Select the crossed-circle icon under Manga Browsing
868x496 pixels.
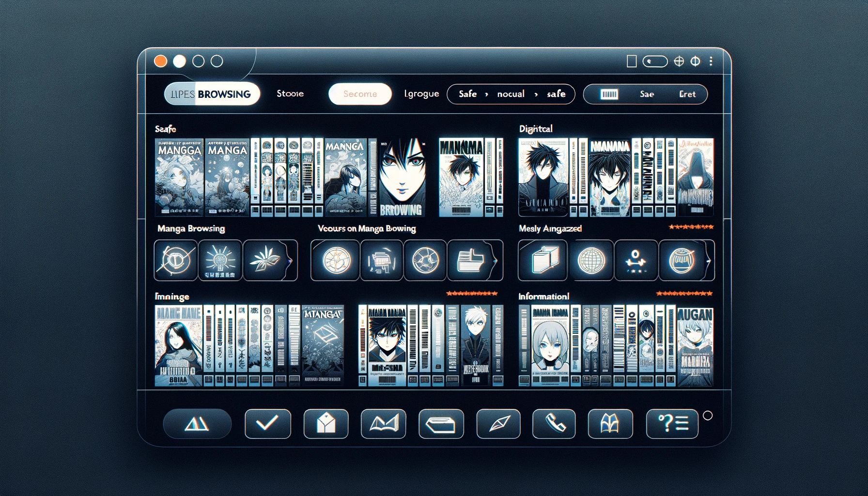pos(175,261)
